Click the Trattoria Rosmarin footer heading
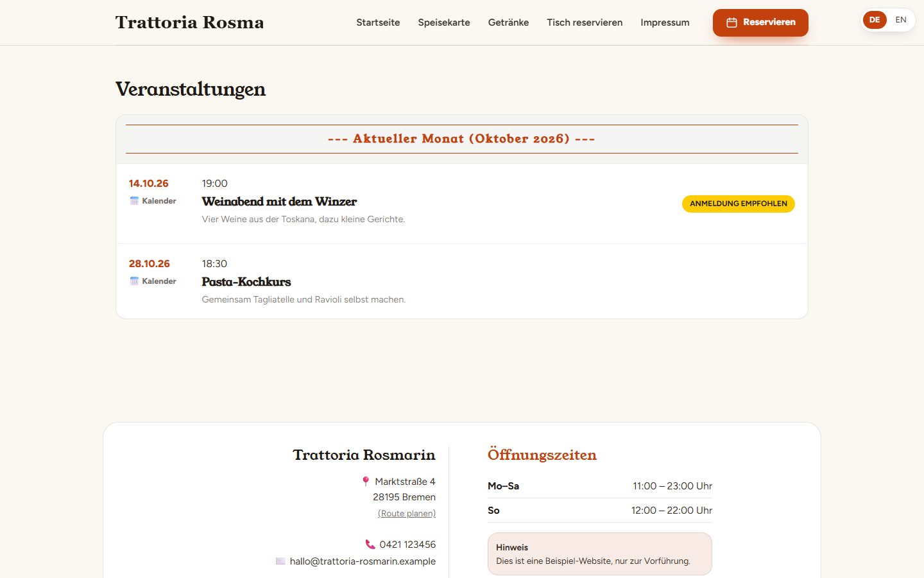 tap(364, 455)
